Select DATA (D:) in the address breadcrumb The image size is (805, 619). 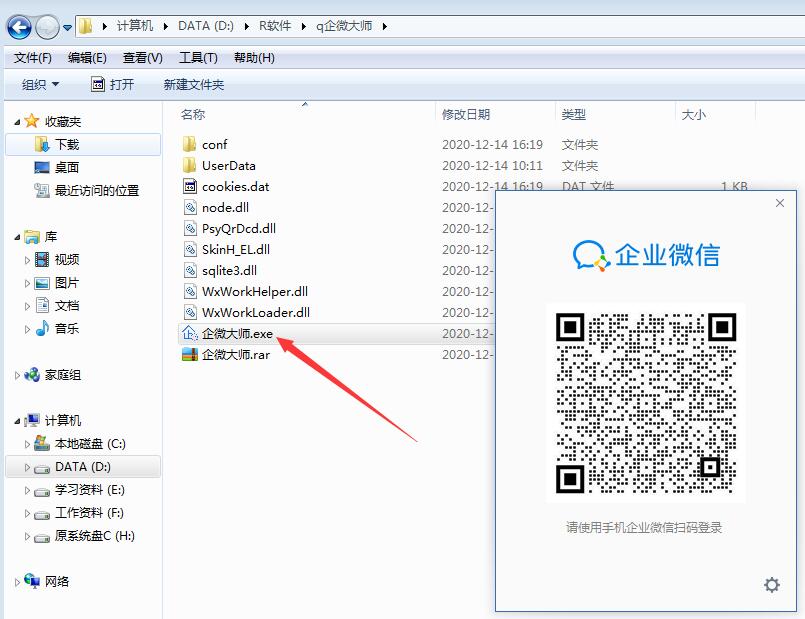pos(205,26)
